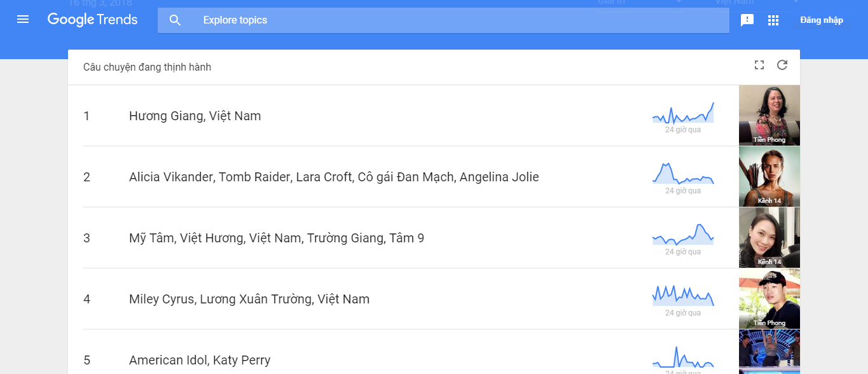Image resolution: width=868 pixels, height=374 pixels.
Task: Open the Miley Cyrus, Lương Xuân Trường story
Action: (x=249, y=299)
